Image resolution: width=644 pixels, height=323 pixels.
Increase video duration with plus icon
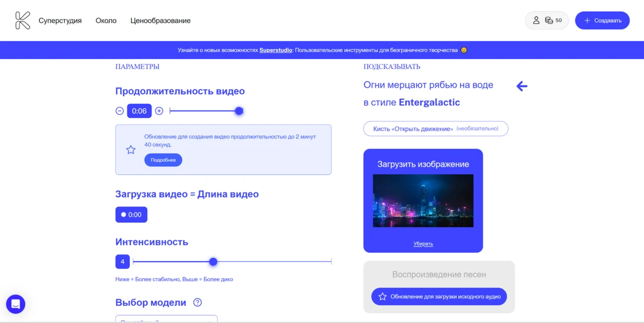pyautogui.click(x=160, y=111)
